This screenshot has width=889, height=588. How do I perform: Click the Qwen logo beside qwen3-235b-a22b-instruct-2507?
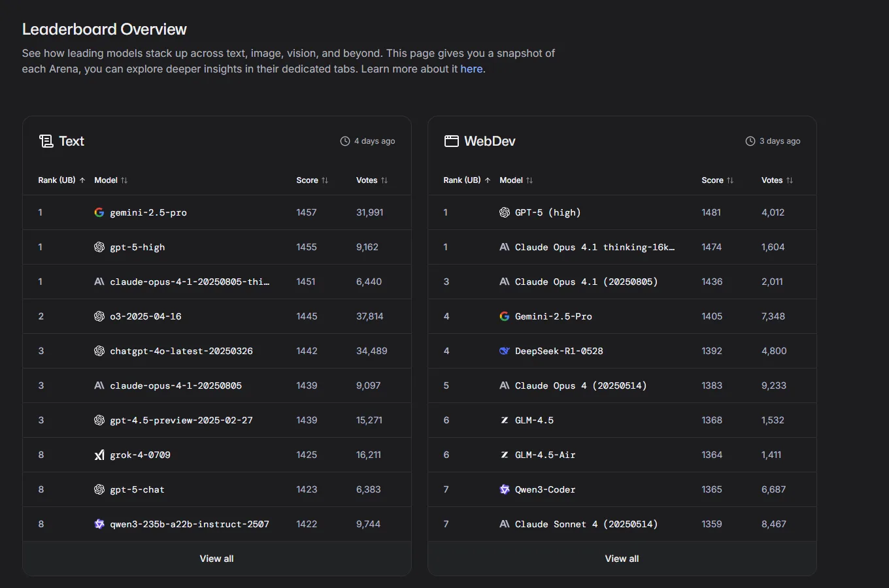(x=99, y=524)
